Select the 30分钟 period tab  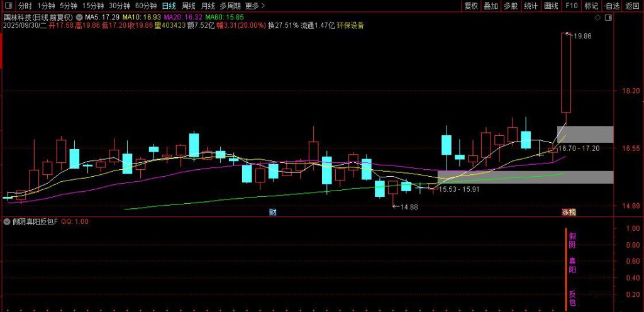coord(119,6)
